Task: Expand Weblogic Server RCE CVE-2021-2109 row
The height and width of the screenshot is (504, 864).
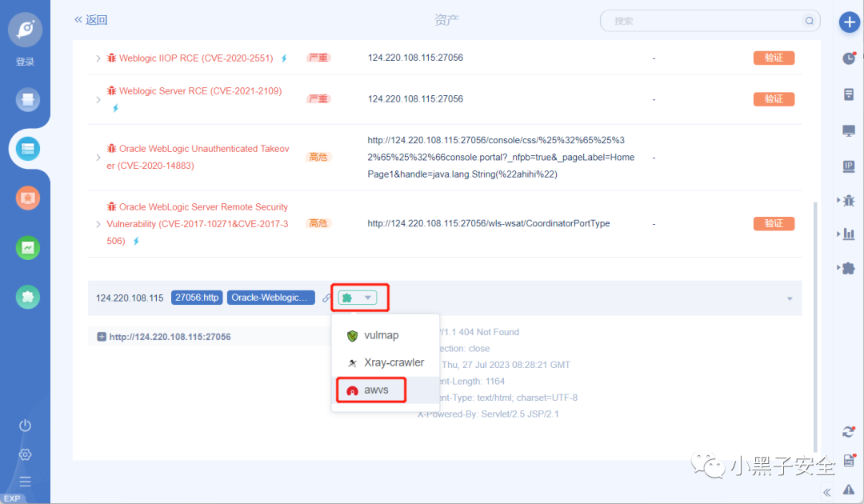Action: 98,100
